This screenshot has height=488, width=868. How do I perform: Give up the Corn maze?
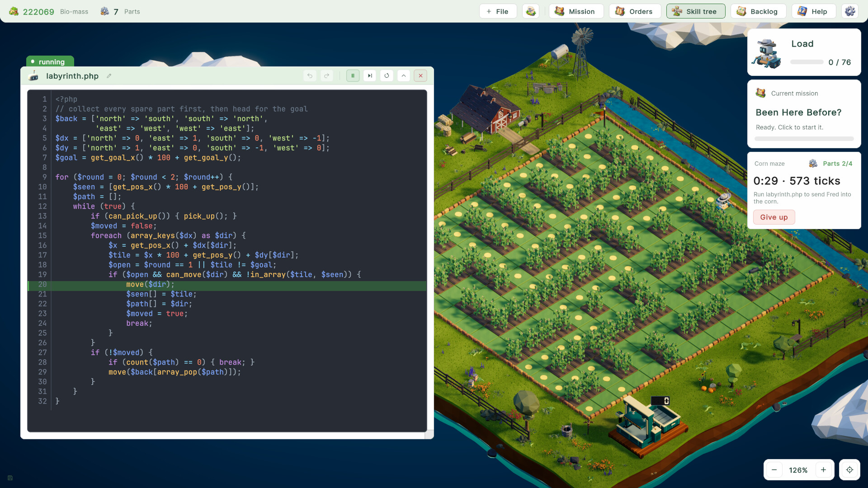(x=774, y=217)
